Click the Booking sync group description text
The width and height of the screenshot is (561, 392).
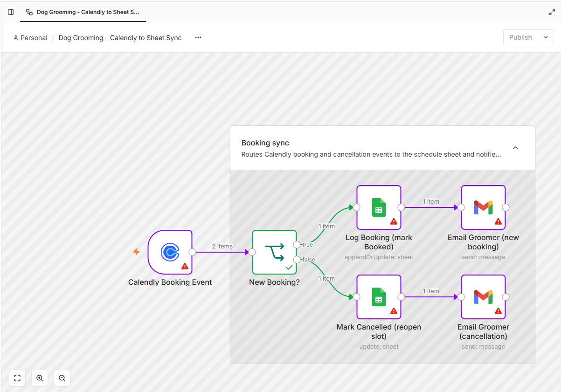371,154
